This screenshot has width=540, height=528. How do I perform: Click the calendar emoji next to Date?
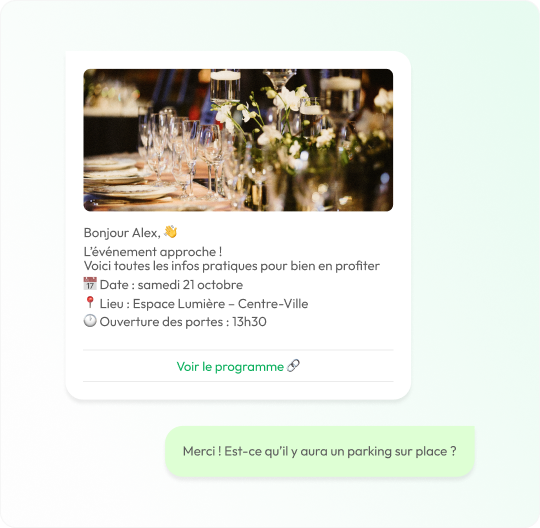coord(90,284)
